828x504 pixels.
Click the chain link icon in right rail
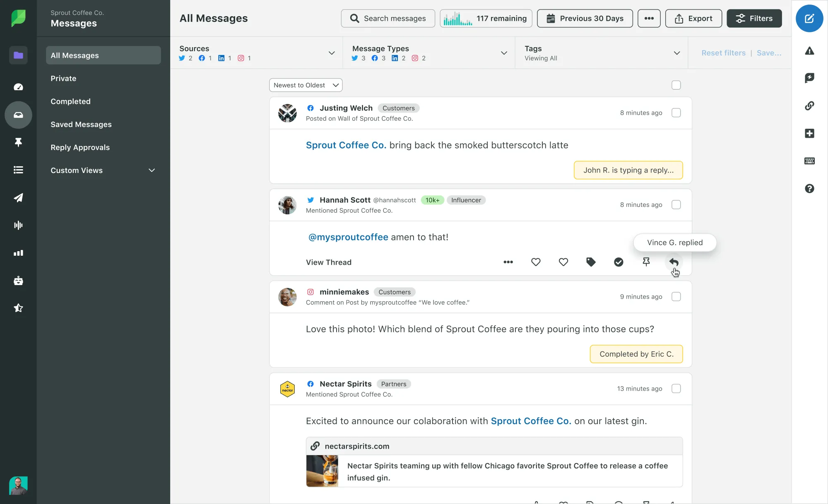(809, 106)
